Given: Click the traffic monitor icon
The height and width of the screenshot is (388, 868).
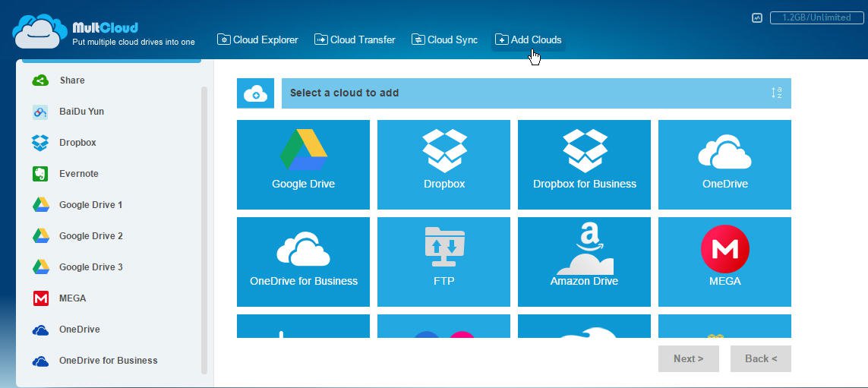Looking at the screenshot, I should [757, 17].
